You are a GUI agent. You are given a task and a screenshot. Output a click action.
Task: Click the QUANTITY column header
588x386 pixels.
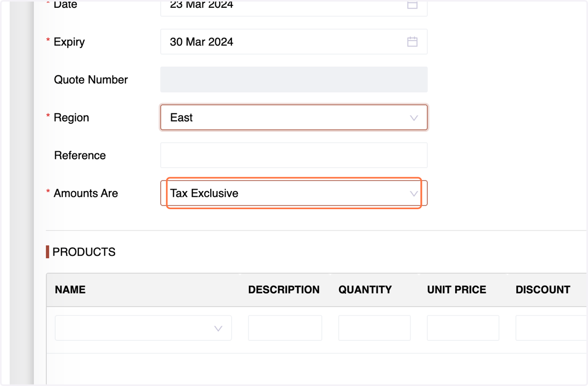[365, 289]
